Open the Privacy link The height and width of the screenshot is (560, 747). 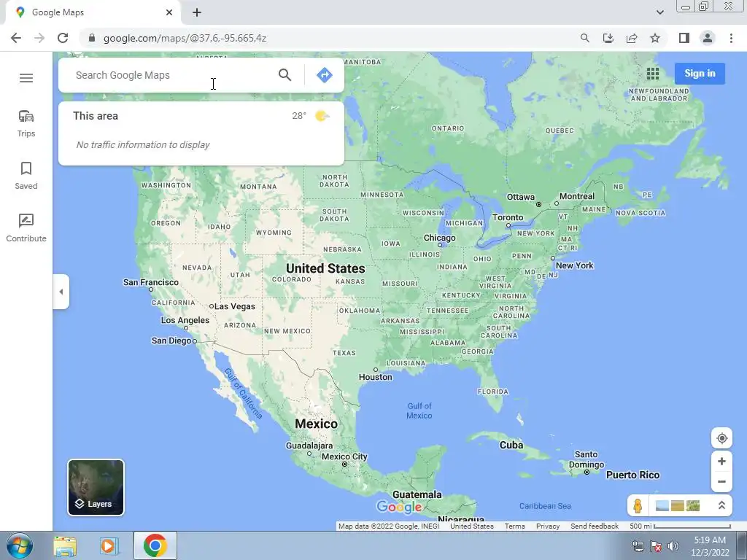click(x=548, y=526)
